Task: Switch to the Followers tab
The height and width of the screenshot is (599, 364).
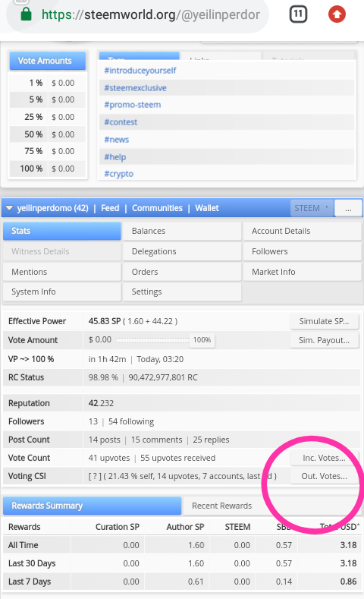Action: (302, 251)
